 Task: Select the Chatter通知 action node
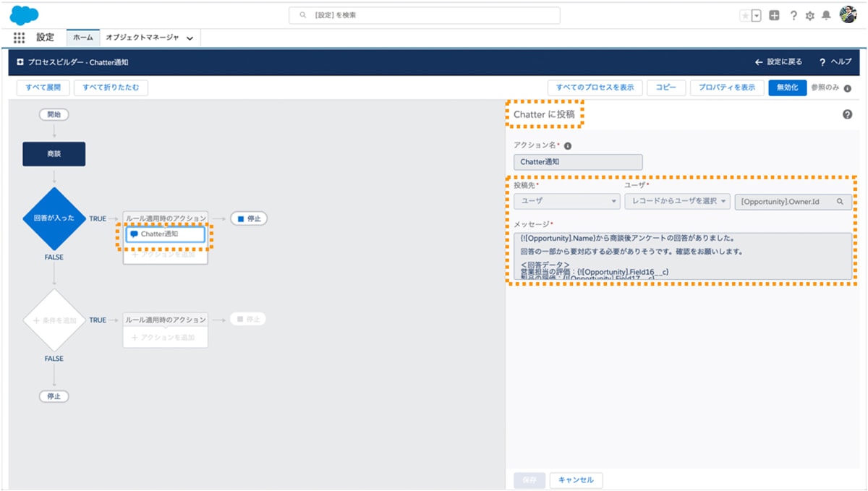(x=165, y=235)
